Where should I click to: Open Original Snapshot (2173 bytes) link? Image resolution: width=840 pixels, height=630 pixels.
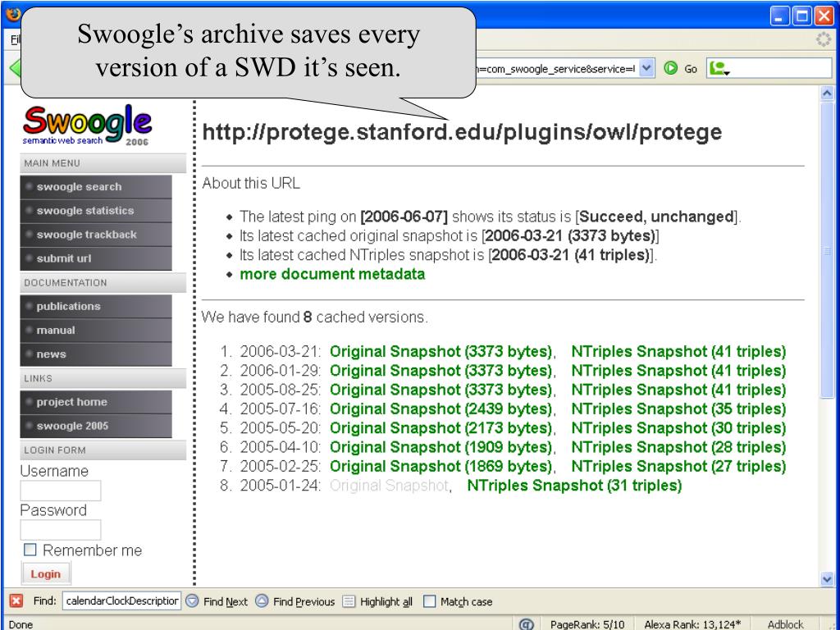pyautogui.click(x=441, y=428)
